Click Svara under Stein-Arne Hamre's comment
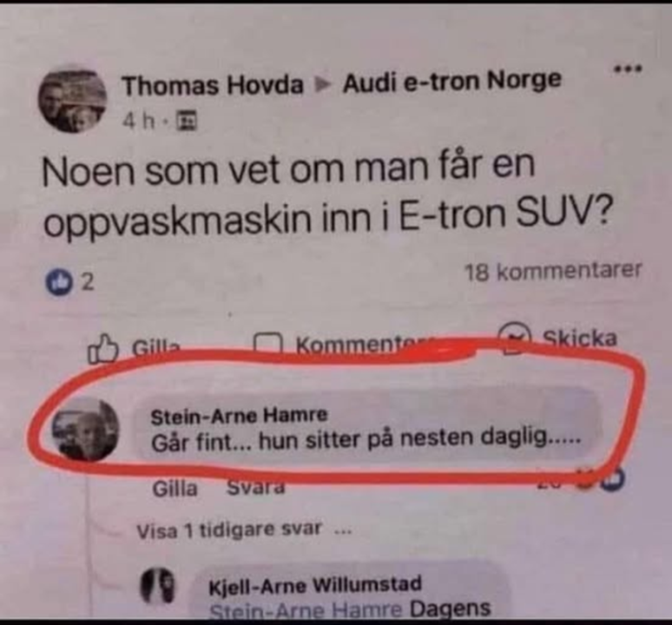The image size is (672, 625). [x=255, y=488]
